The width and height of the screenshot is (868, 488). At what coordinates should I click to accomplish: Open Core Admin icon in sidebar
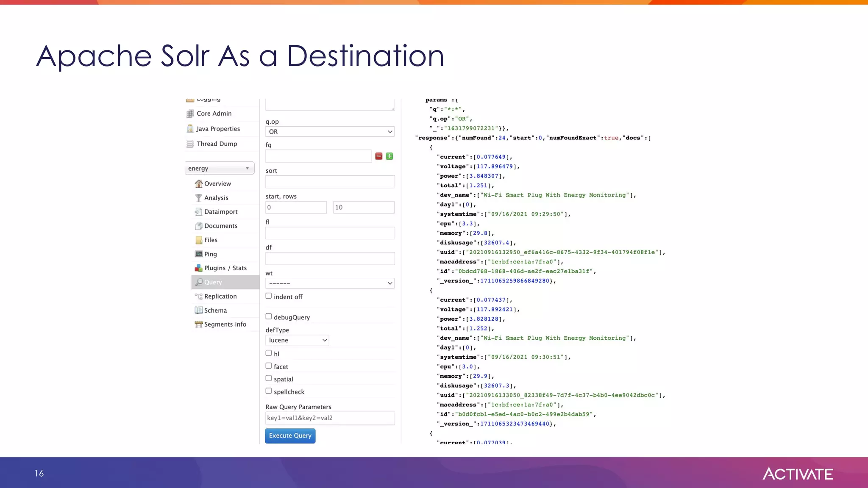click(190, 114)
